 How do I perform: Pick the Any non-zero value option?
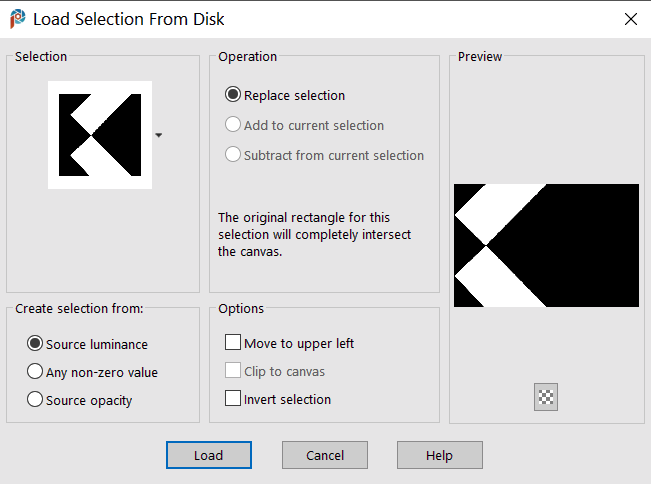(35, 372)
